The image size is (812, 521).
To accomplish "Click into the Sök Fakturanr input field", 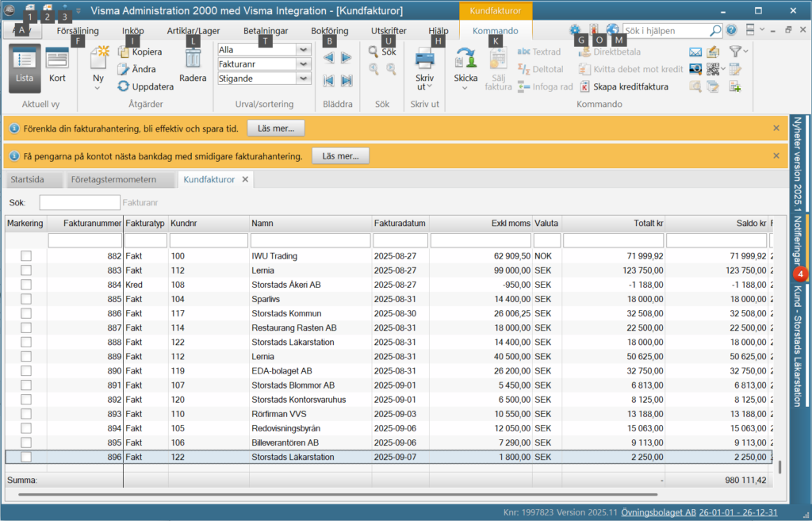I will pos(80,202).
